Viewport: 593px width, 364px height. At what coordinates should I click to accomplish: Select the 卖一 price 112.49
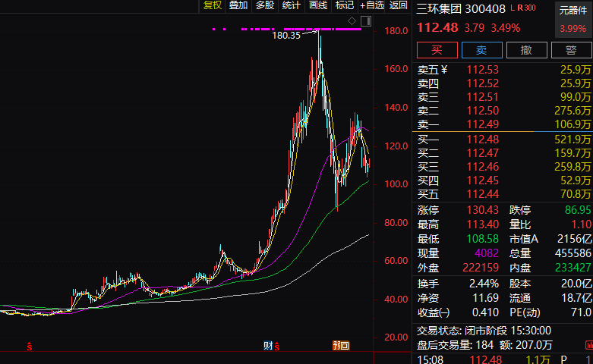coord(483,124)
